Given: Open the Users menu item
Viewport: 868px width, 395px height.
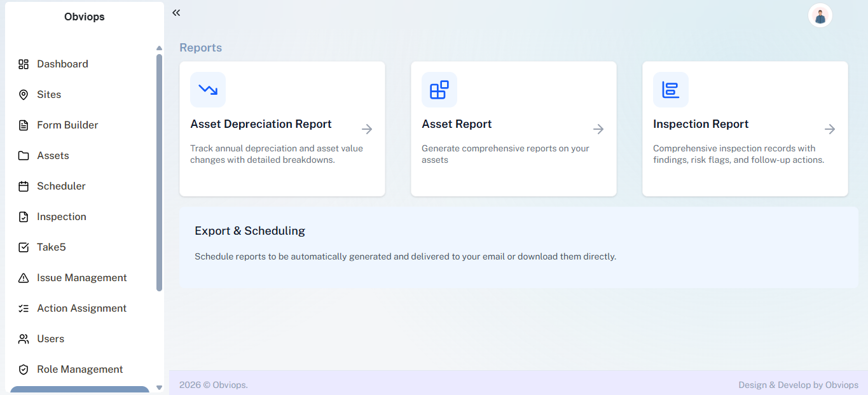Looking at the screenshot, I should (x=50, y=339).
